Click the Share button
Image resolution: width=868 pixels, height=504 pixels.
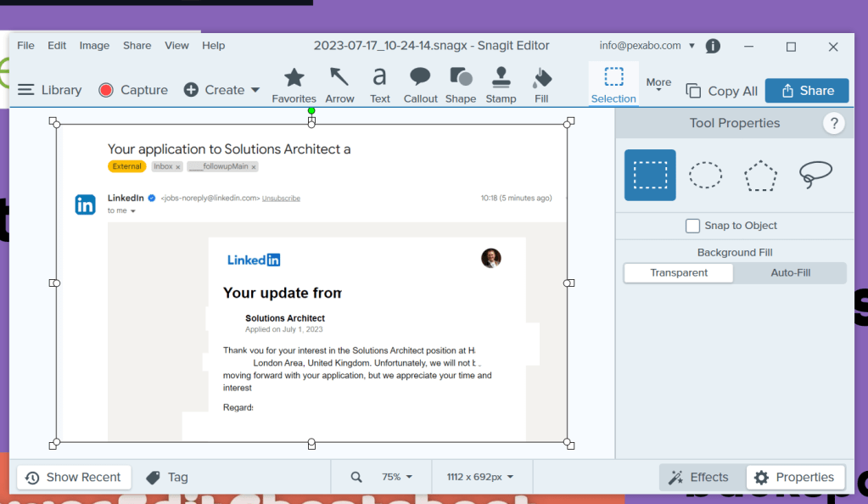(807, 90)
